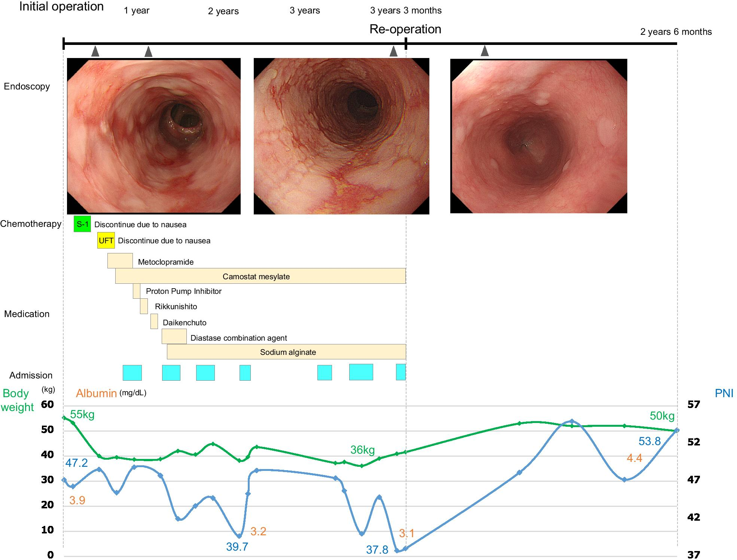Click the 'Chemotherapy' row label
Image resolution: width=737 pixels, height=560 pixels.
point(31,224)
